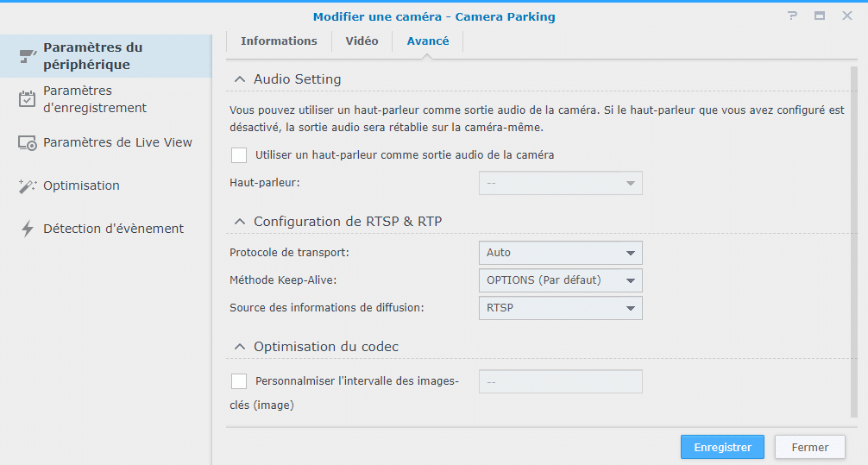This screenshot has height=465, width=868.
Task: Click the lightning bolt Détection d'évènement icon
Action: [x=27, y=229]
